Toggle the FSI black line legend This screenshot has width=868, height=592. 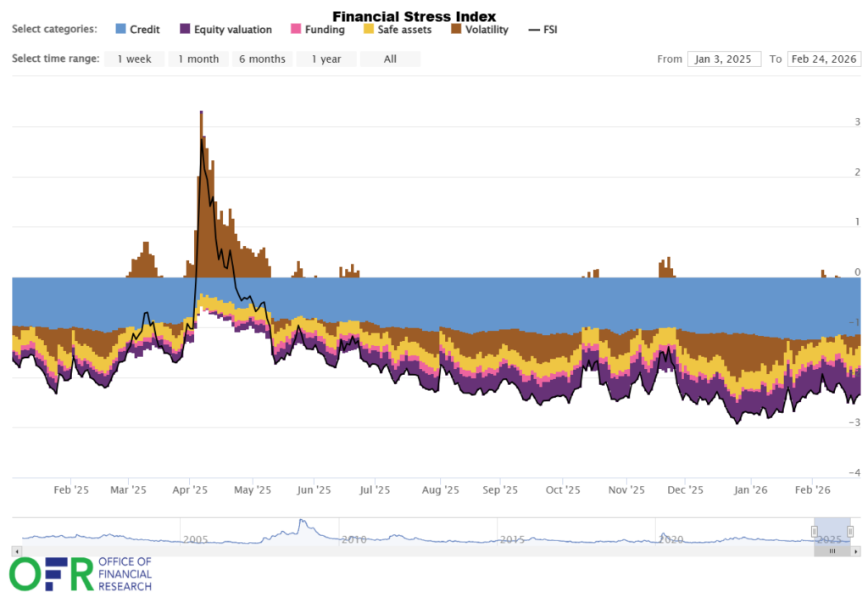click(533, 30)
